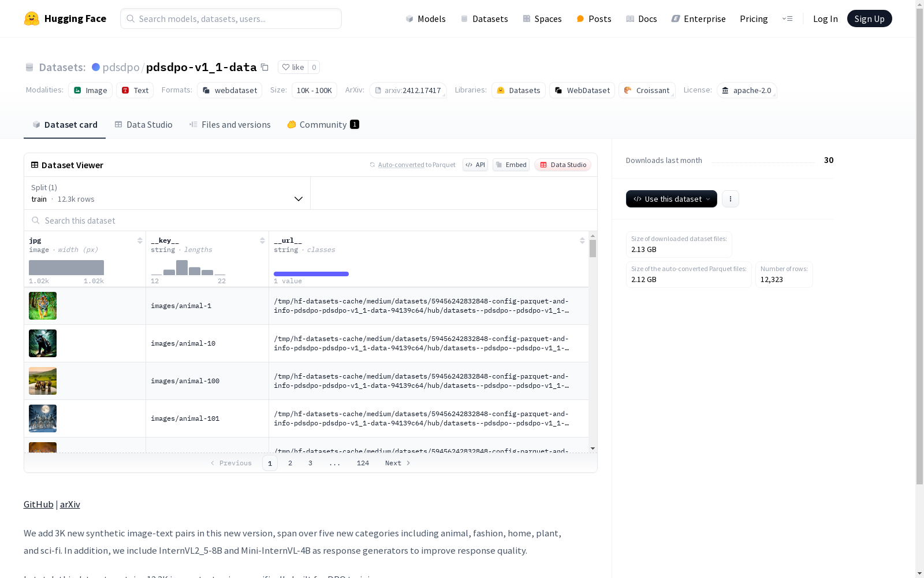Image resolution: width=924 pixels, height=578 pixels.
Task: Open the Community tab
Action: pos(323,124)
